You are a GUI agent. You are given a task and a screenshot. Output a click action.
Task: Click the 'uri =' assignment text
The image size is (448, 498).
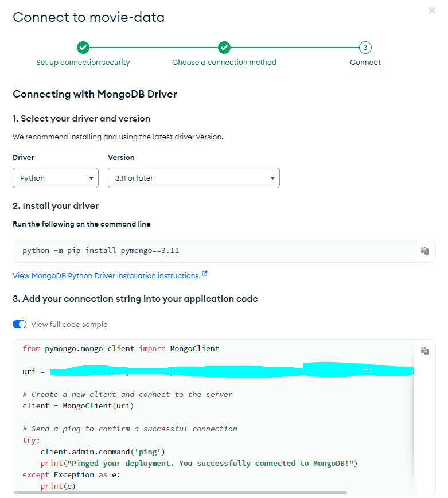pyautogui.click(x=33, y=371)
